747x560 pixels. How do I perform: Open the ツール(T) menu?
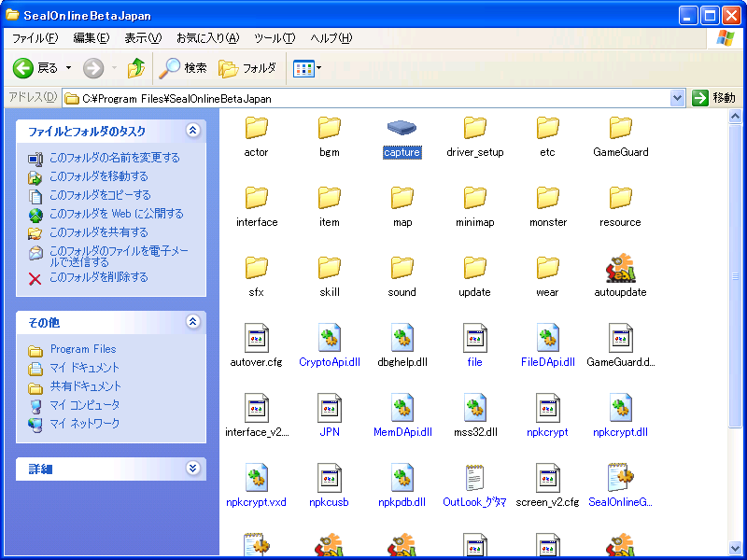[x=275, y=38]
